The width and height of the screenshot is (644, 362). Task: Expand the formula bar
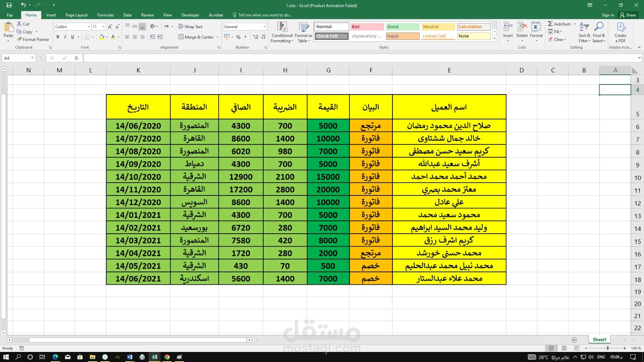tap(639, 58)
